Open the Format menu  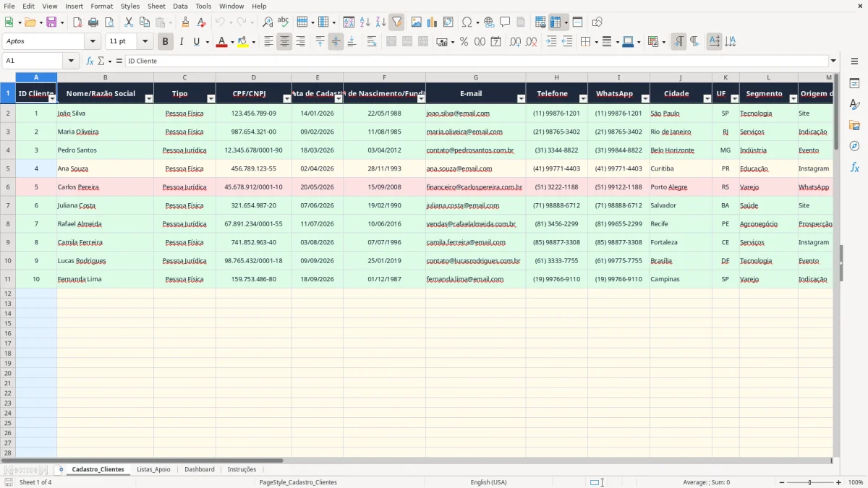point(101,6)
